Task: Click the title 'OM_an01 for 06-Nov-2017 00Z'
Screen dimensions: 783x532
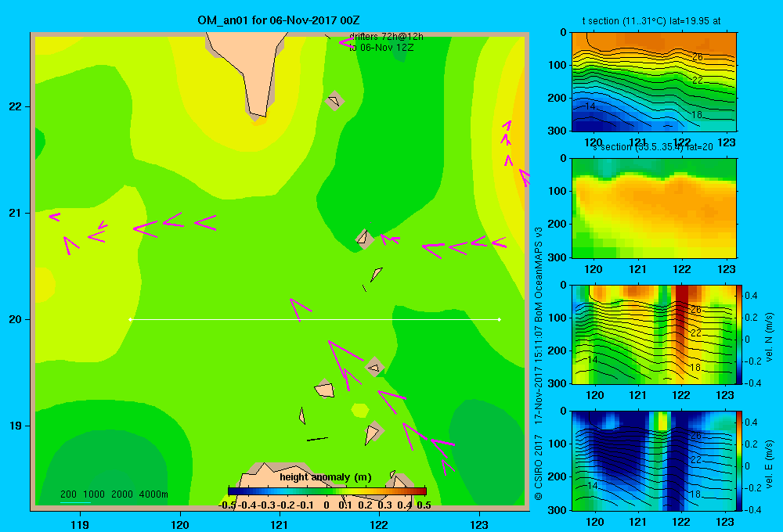Action: pyautogui.click(x=279, y=20)
